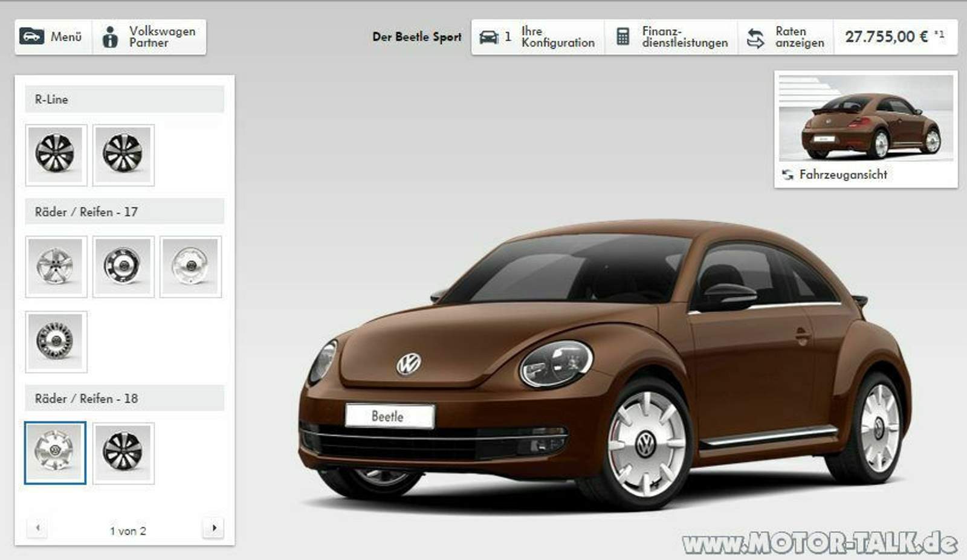Choose fourth 17-inch chrome multi-spoke wheel
967x560 pixels.
[x=56, y=341]
